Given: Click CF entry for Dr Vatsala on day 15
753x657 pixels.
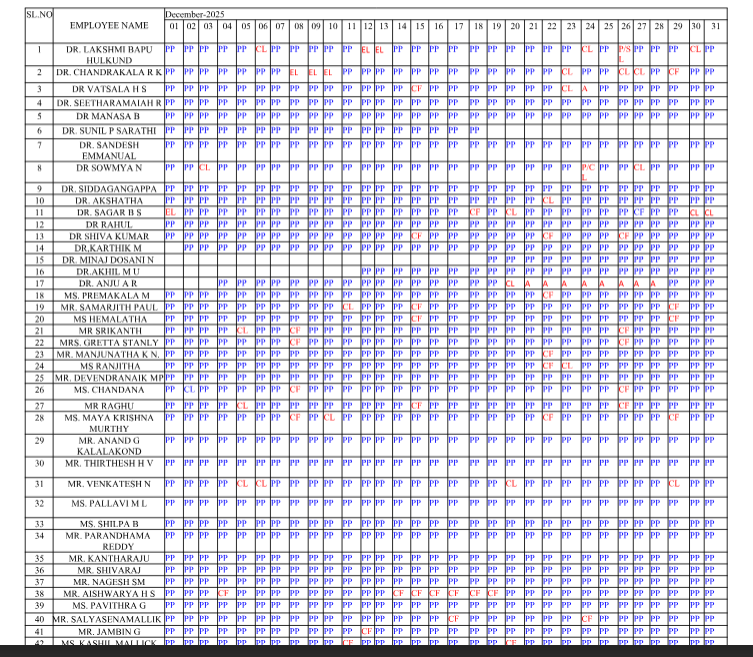Looking at the screenshot, I should click(x=416, y=88).
